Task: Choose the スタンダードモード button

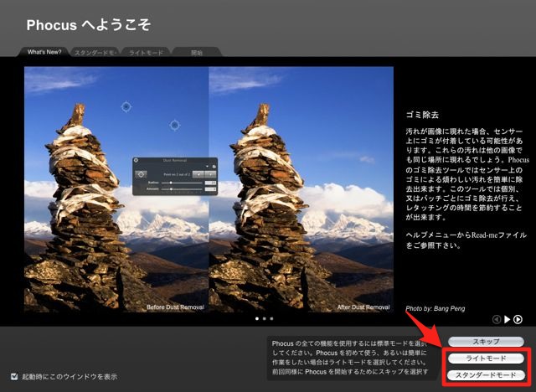Action: coord(486,375)
